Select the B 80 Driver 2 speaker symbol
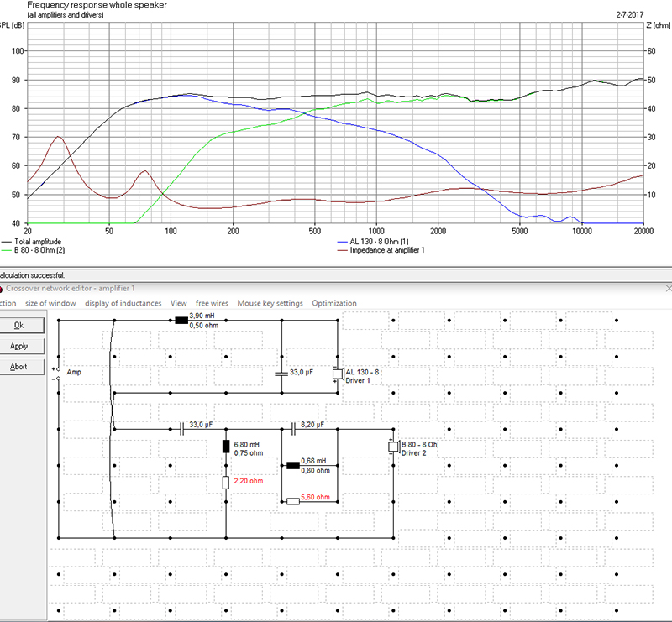The image size is (672, 622). pyautogui.click(x=394, y=447)
